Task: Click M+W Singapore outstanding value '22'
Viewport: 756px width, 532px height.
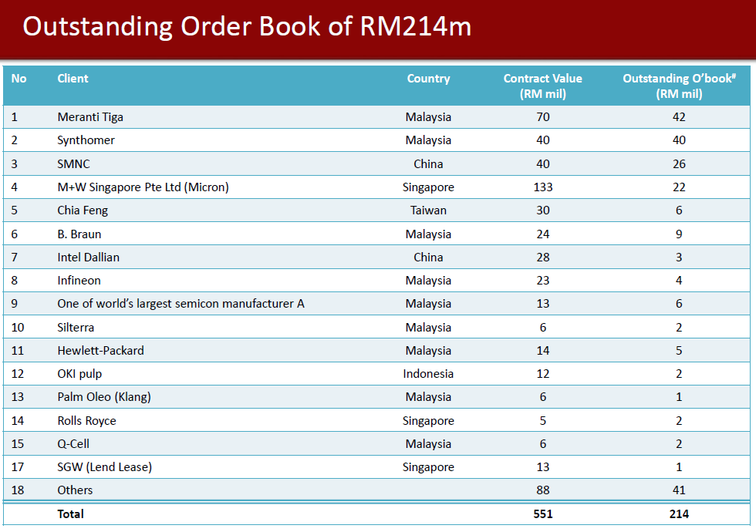Action: 679,187
